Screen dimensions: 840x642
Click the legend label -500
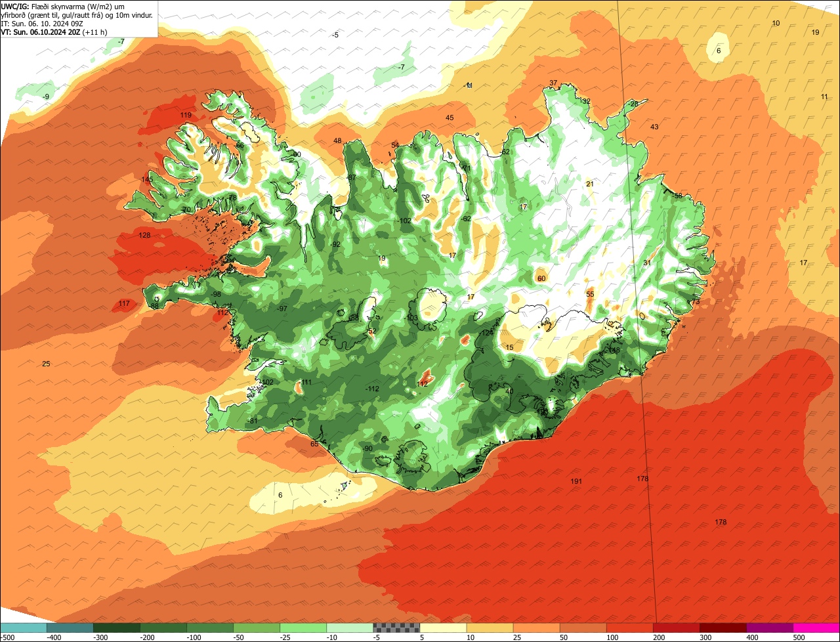point(7,637)
